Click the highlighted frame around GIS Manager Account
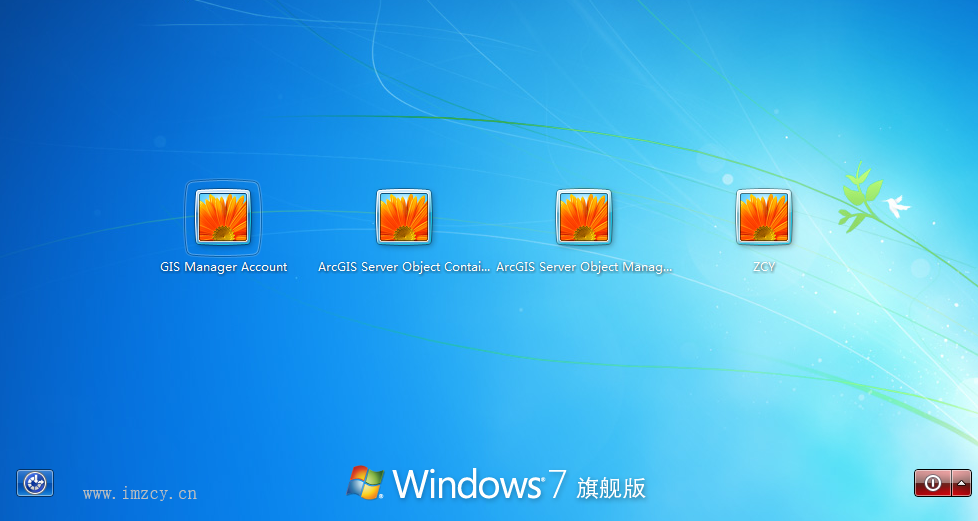The height and width of the screenshot is (521, 978). coord(190,217)
